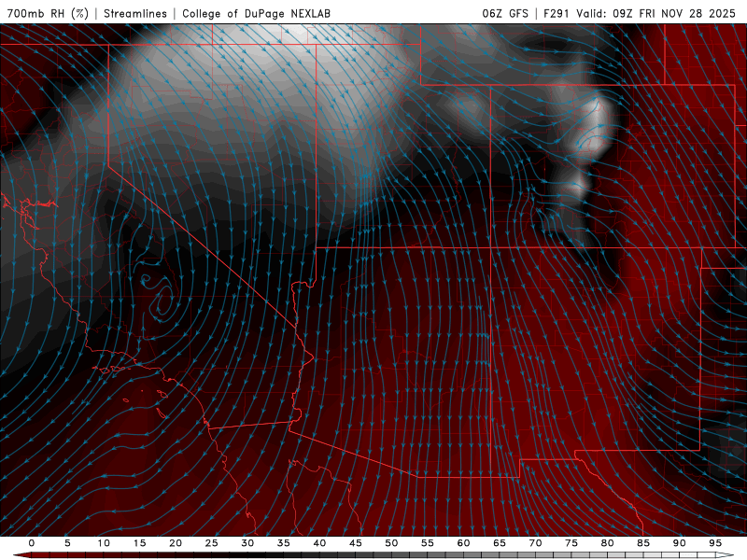Image resolution: width=747 pixels, height=560 pixels.
Task: Click the "F291" forecast hour label
Action: click(x=557, y=13)
